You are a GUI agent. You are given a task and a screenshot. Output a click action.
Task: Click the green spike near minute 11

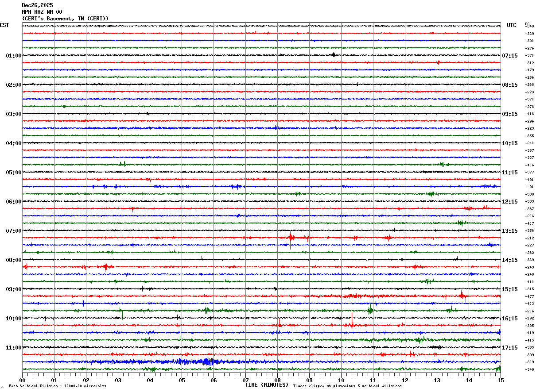[370, 308]
